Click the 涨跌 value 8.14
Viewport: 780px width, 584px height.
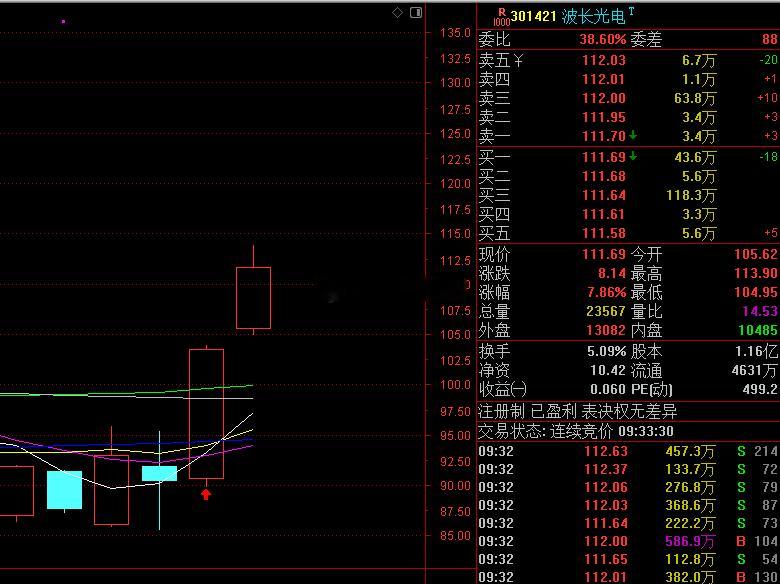pos(611,274)
